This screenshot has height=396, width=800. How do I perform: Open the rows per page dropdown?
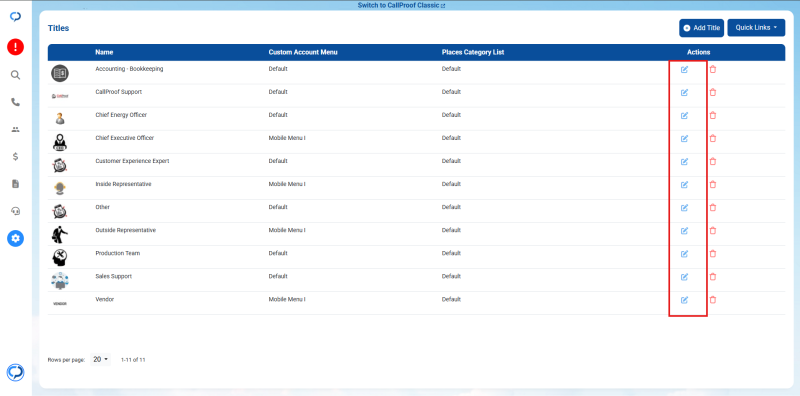101,359
